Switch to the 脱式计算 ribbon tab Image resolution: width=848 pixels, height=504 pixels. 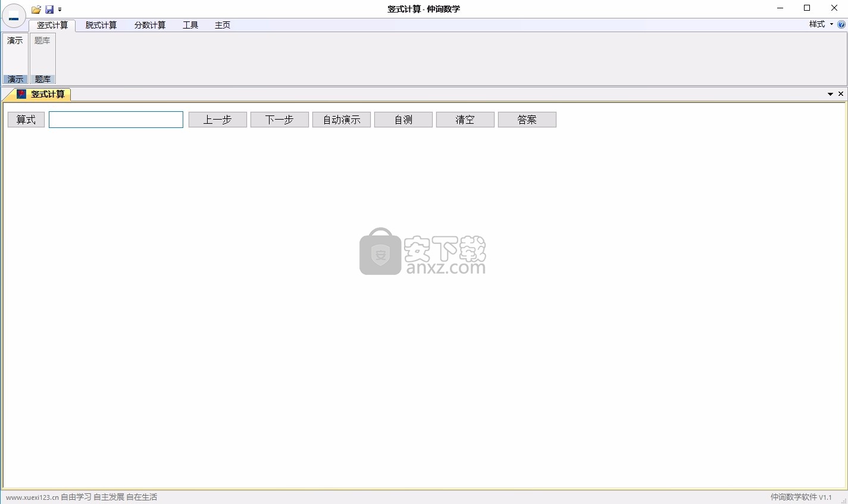click(x=101, y=25)
